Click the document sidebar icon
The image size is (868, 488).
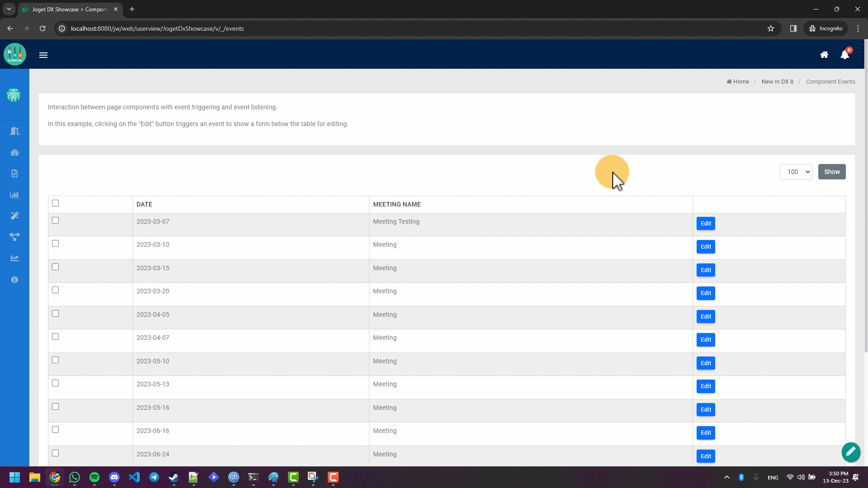click(14, 174)
